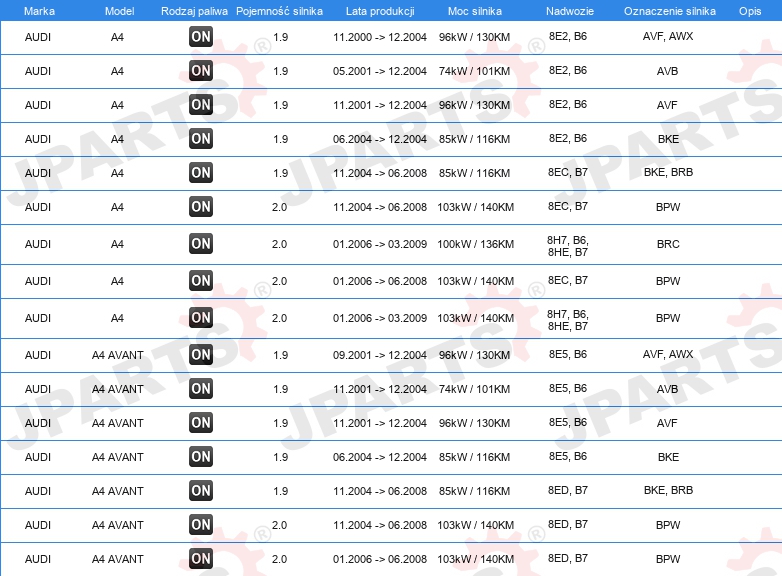The image size is (782, 576).
Task: Click the BRC engine code cell
Action: pos(668,244)
